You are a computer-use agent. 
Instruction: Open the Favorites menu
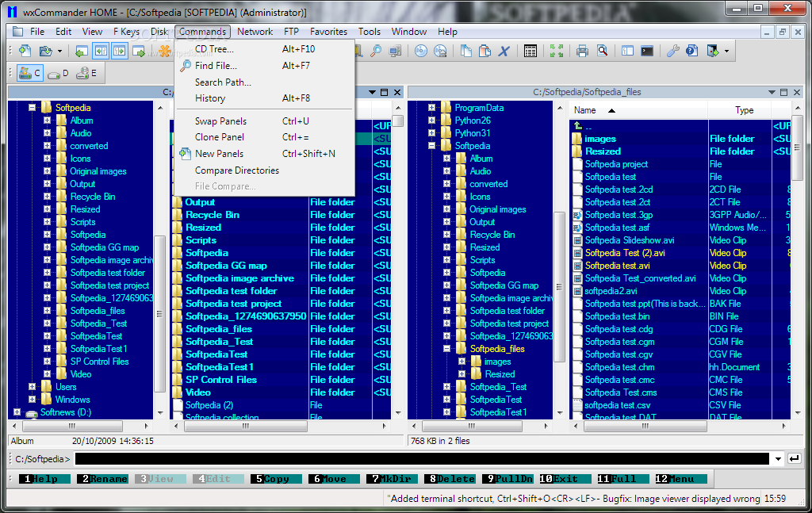(328, 32)
